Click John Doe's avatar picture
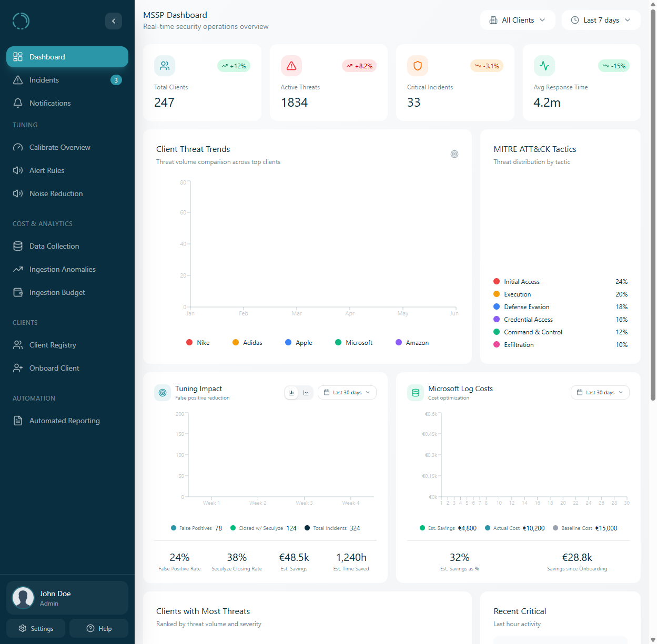The height and width of the screenshot is (644, 657). (23, 598)
